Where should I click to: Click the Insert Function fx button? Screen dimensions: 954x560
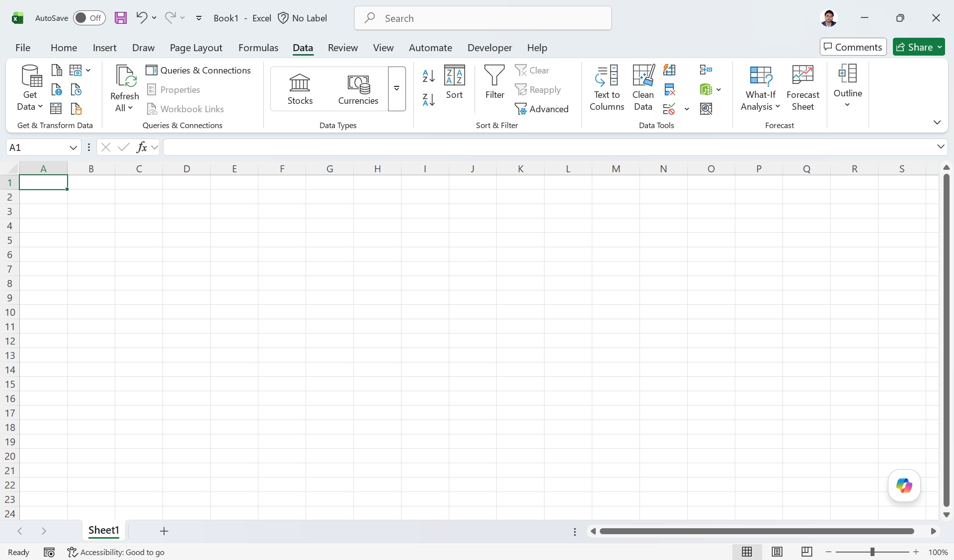[x=142, y=147]
